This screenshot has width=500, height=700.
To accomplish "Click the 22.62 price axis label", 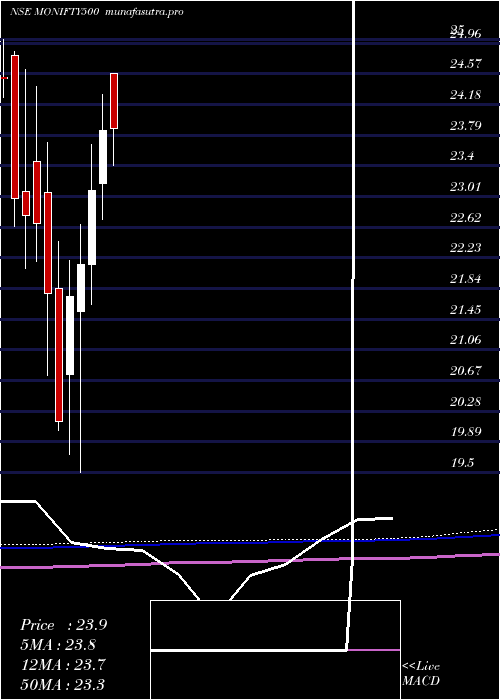I will 465,218.
